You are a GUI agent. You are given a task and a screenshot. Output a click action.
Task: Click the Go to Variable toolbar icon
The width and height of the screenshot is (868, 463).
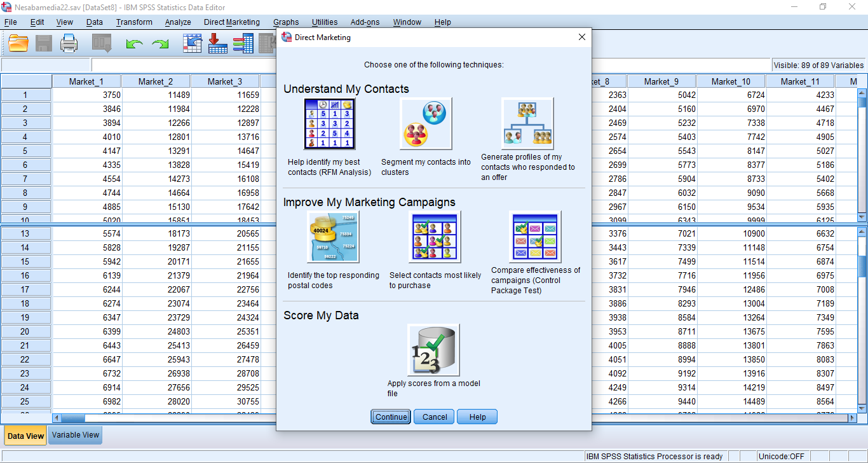click(217, 43)
